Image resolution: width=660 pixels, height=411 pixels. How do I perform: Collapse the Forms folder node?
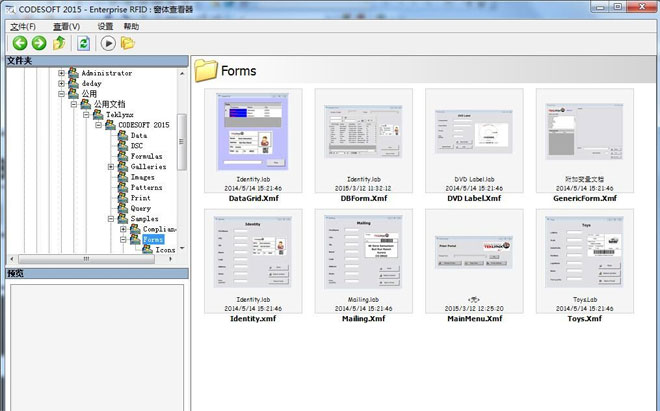[x=123, y=240]
